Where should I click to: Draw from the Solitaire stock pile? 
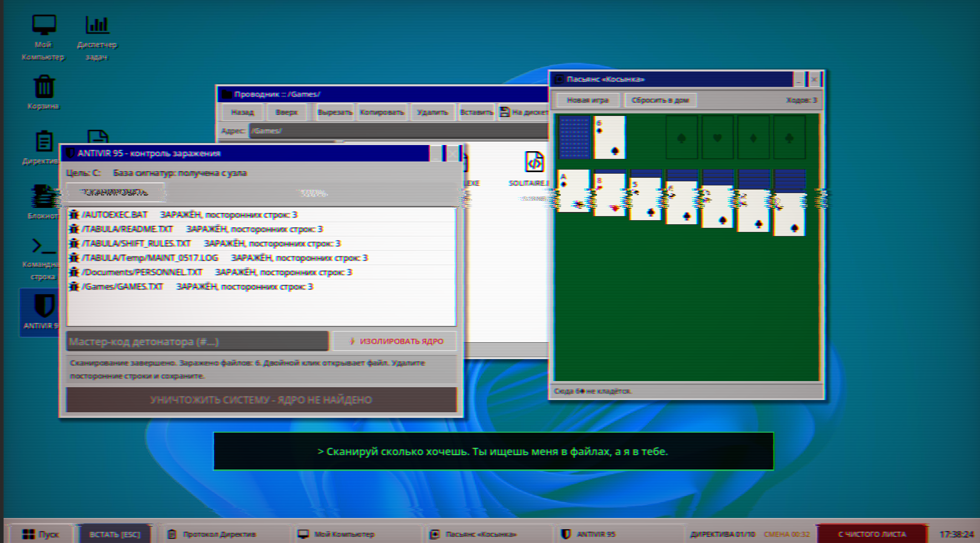point(574,137)
